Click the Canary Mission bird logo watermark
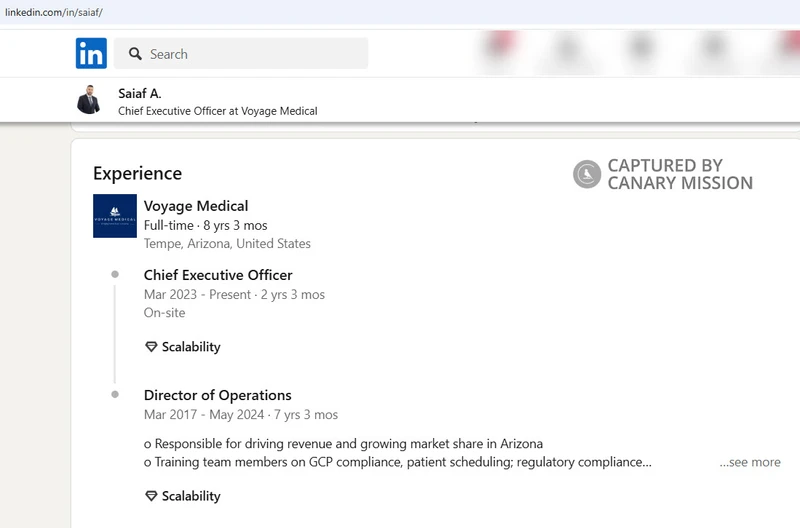800x528 pixels. click(587, 174)
